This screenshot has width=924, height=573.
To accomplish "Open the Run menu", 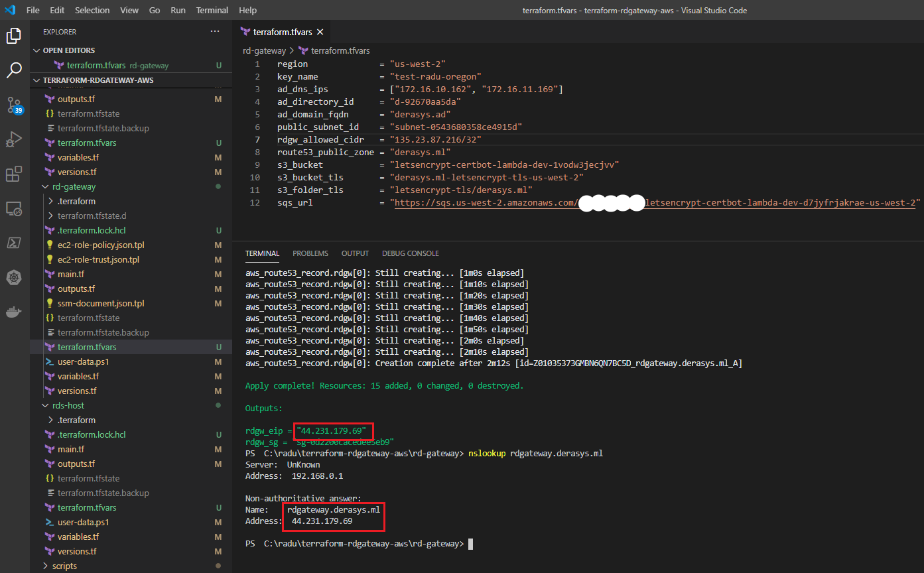I will (x=178, y=10).
